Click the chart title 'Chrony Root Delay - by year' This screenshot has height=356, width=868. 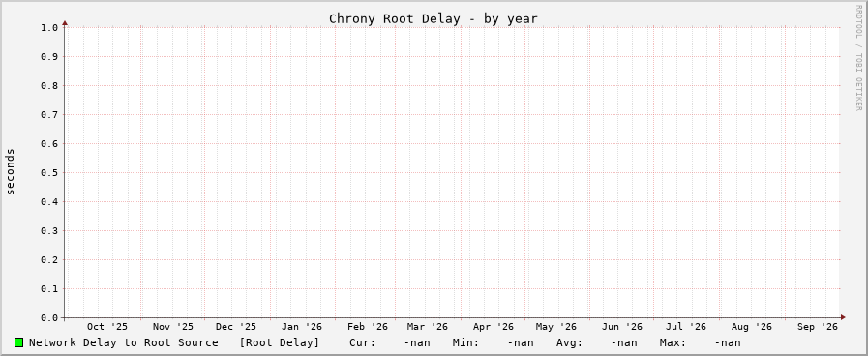(x=434, y=18)
